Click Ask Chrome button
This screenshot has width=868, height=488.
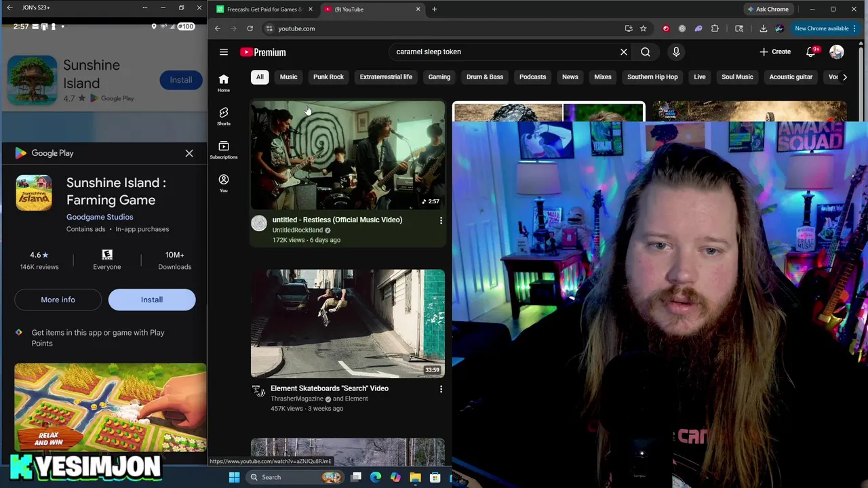coord(768,9)
